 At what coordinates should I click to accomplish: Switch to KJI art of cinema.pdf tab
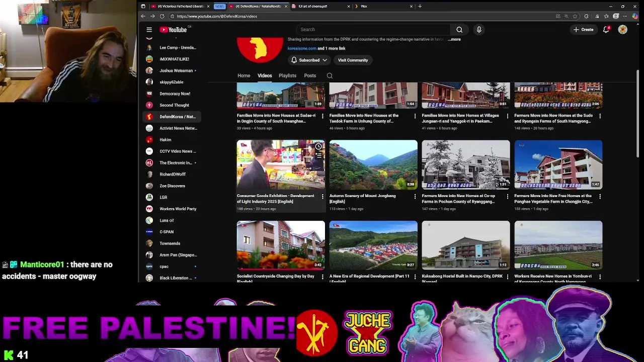320,6
